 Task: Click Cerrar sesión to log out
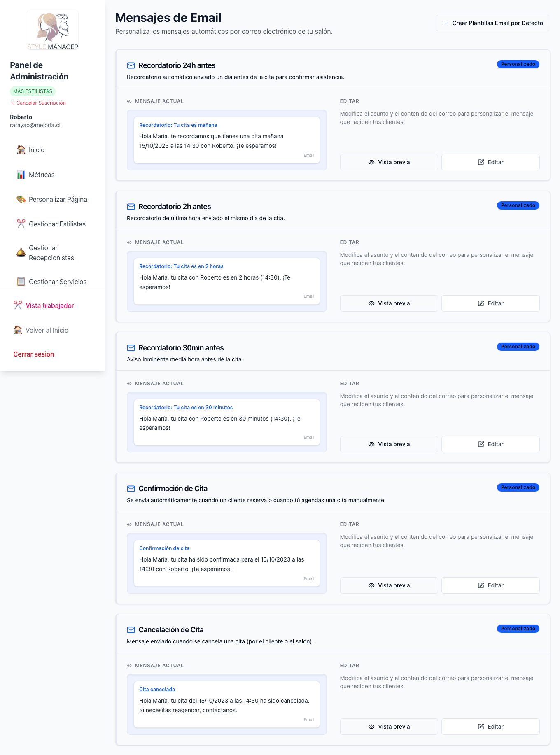point(34,354)
